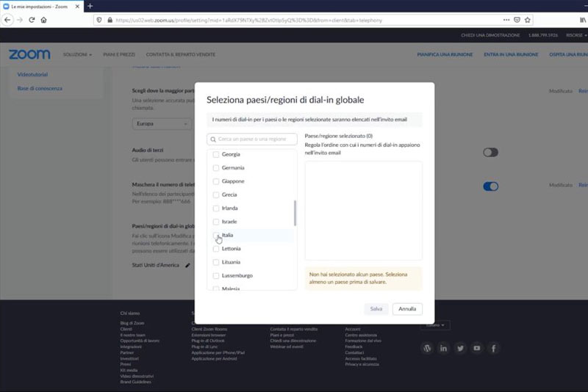The width and height of the screenshot is (588, 392).
Task: Click the Zoom logo in header
Action: pyautogui.click(x=29, y=54)
